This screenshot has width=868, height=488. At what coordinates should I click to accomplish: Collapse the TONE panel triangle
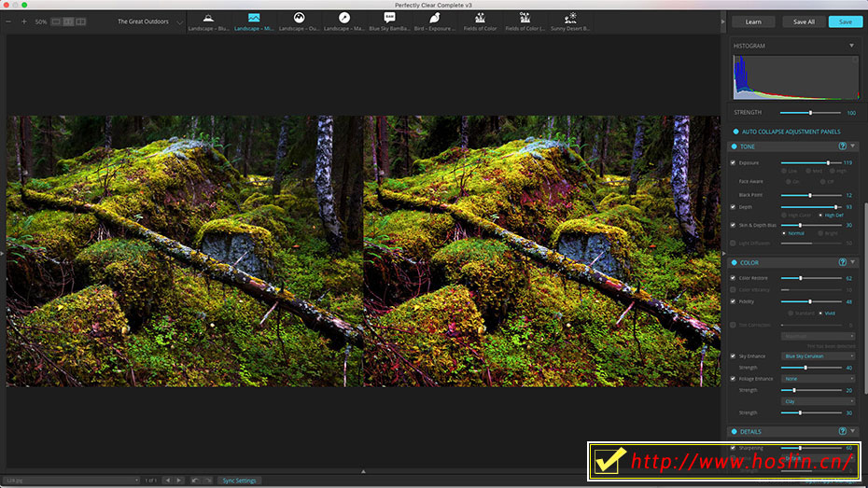pyautogui.click(x=852, y=146)
